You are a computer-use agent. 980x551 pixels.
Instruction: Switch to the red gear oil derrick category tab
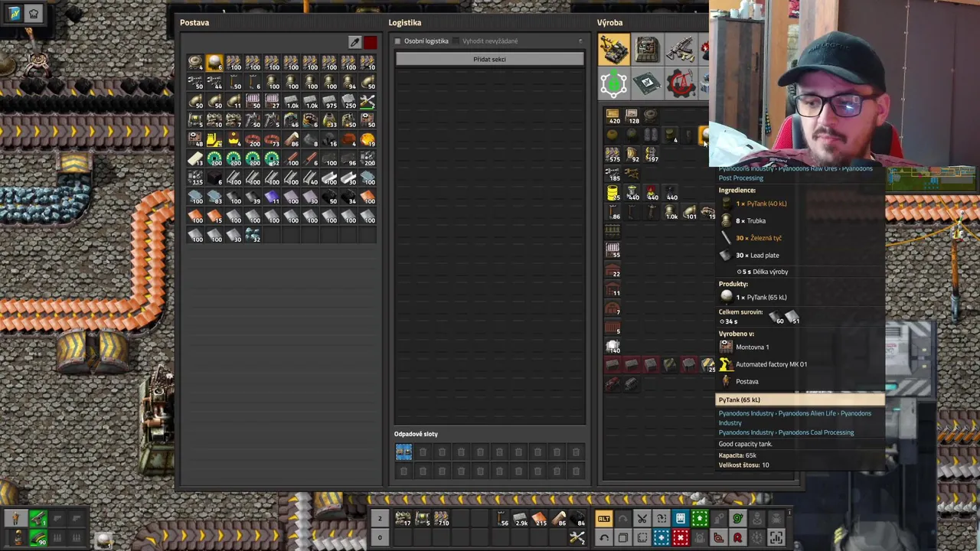click(x=680, y=83)
